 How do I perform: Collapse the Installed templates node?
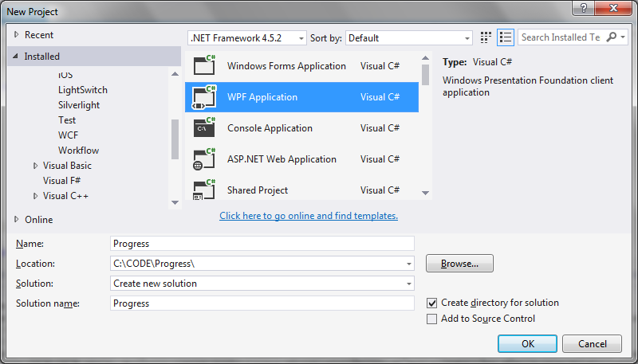[x=15, y=57]
